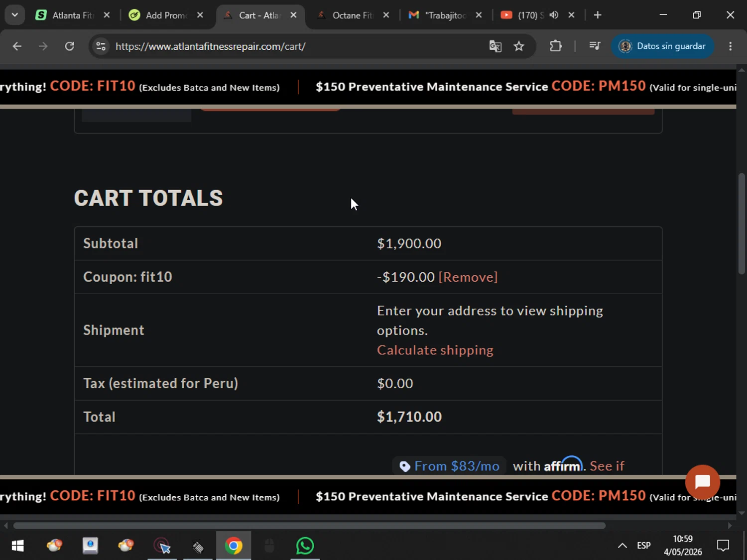Open the Chrome three-dot menu
747x560 pixels.
[731, 46]
